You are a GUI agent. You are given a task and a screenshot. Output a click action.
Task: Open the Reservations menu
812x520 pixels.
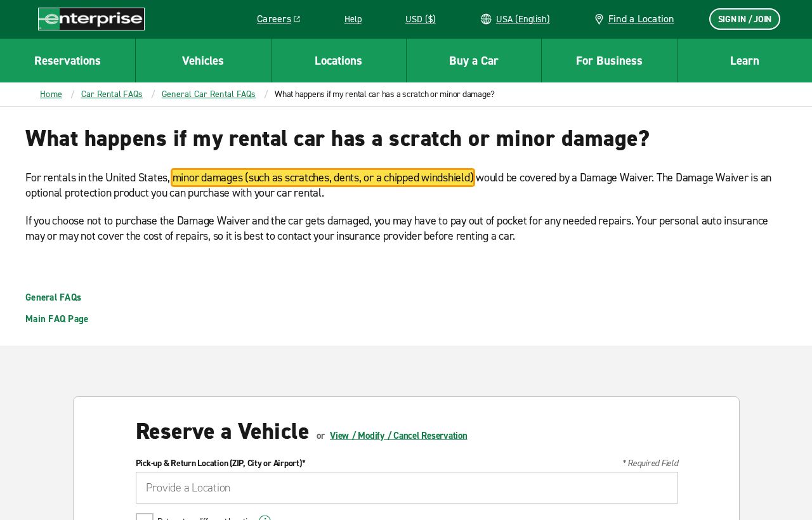(x=67, y=61)
